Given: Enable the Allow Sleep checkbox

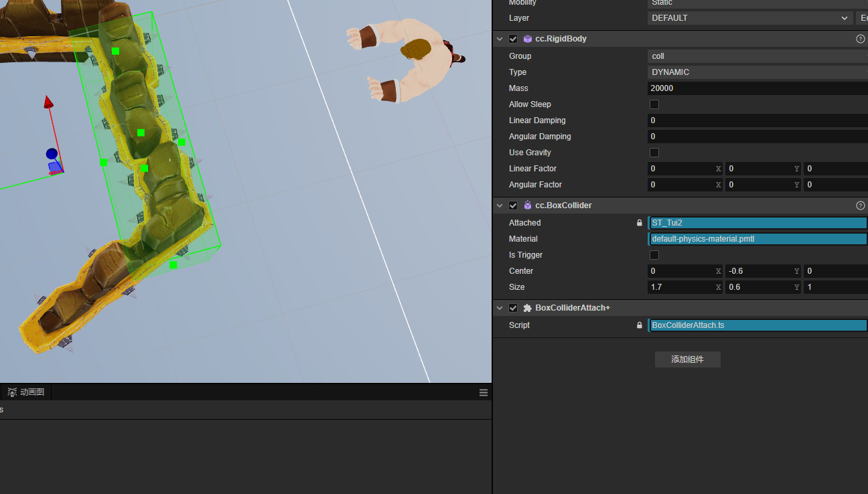Looking at the screenshot, I should (x=654, y=104).
